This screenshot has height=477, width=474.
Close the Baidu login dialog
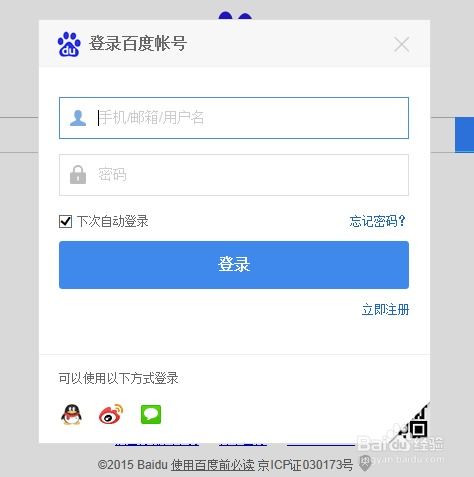tap(401, 44)
